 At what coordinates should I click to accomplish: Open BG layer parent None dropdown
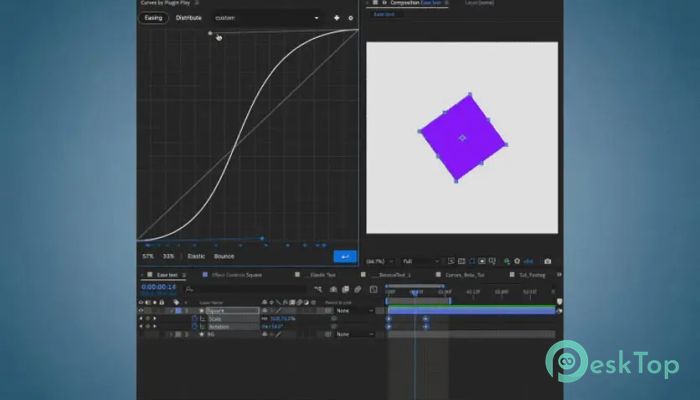click(x=355, y=334)
